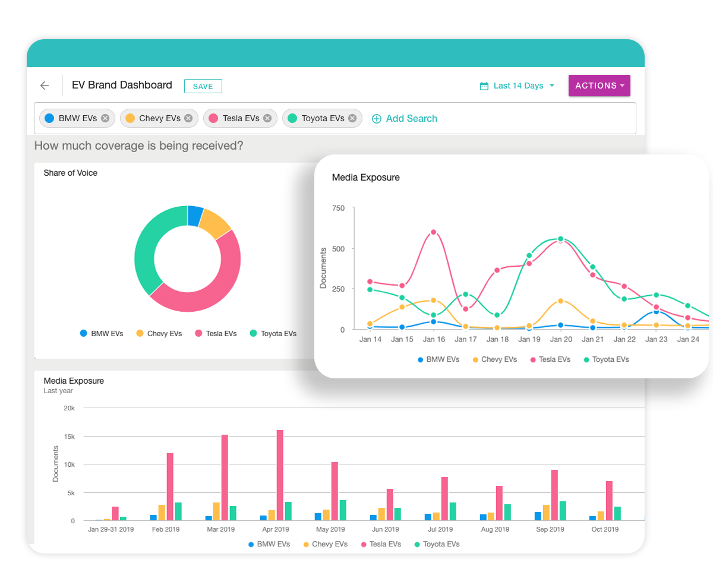The width and height of the screenshot is (713, 588).
Task: Hide Chevy EVs via the bar chart legend
Action: 305,544
